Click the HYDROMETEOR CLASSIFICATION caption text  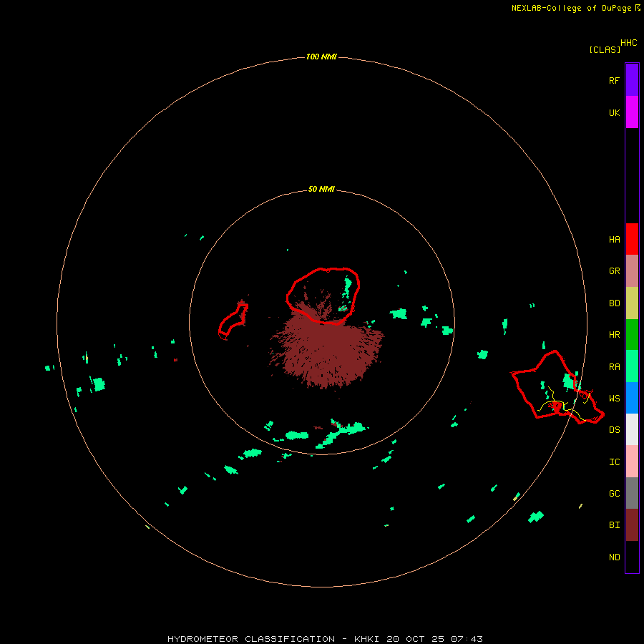coord(251,639)
